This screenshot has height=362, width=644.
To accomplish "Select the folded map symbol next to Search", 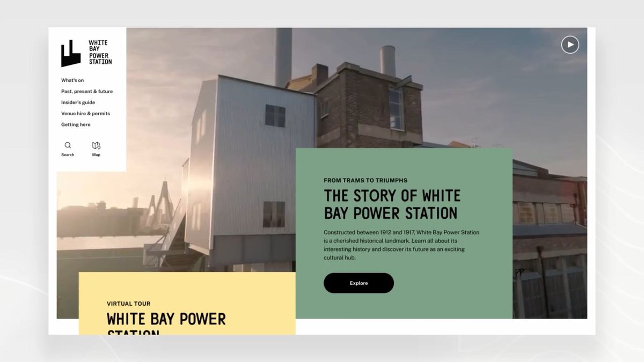I will (x=96, y=145).
